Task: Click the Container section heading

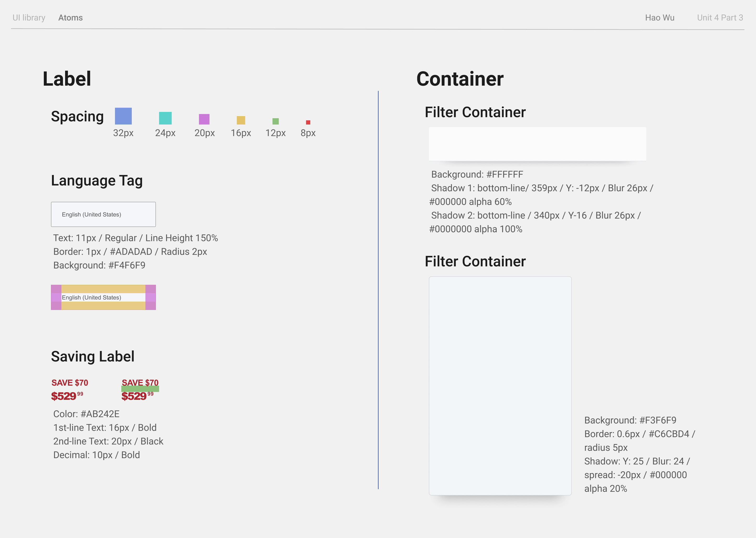Action: 459,79
